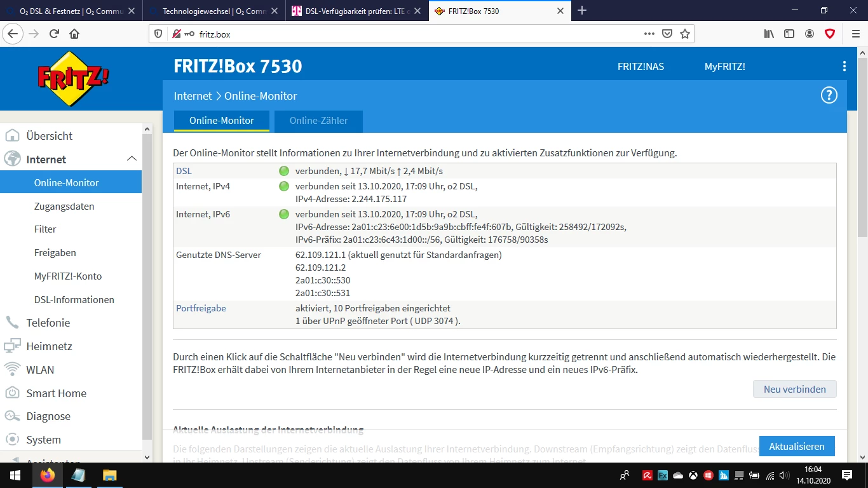
Task: Click the Neu verbinden button
Action: [794, 390]
